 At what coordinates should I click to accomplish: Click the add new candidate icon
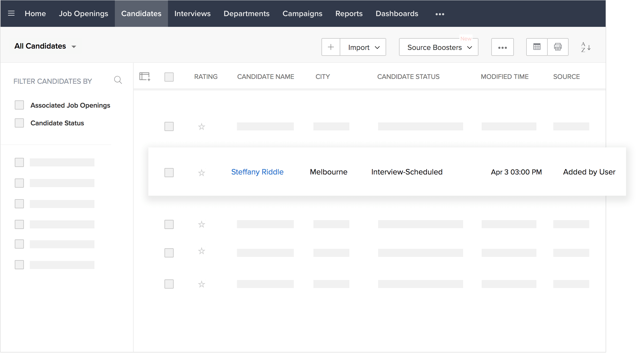pos(331,47)
